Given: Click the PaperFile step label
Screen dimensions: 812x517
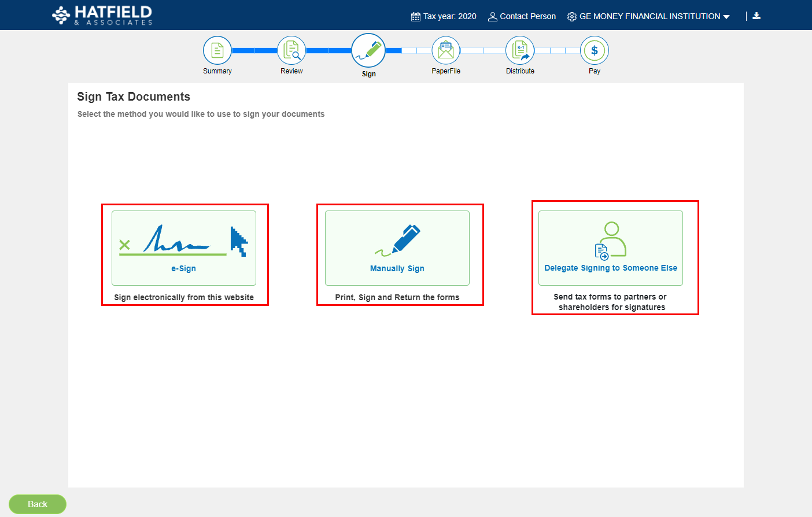Looking at the screenshot, I should click(x=446, y=71).
